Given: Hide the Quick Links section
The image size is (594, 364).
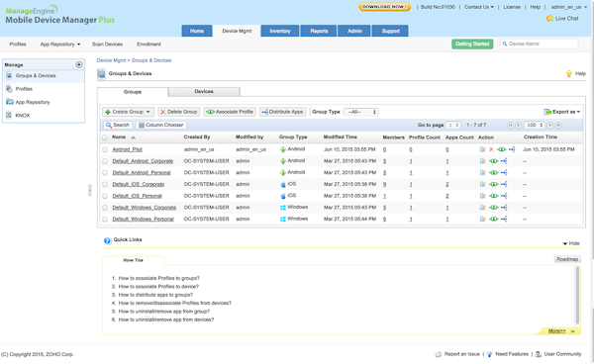Looking at the screenshot, I should (x=571, y=243).
